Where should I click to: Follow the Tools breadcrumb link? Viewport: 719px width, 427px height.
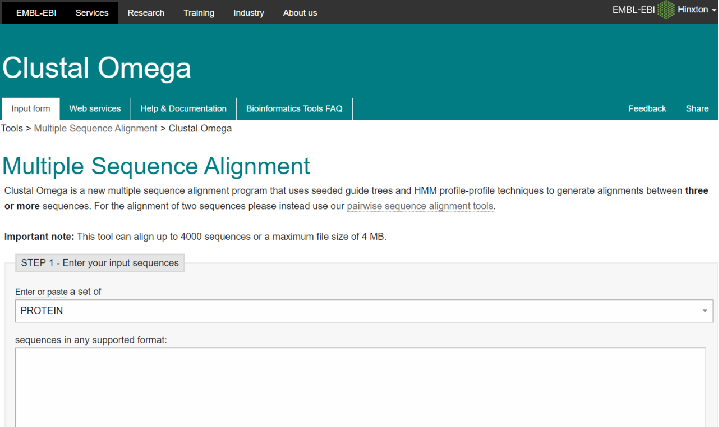[11, 128]
